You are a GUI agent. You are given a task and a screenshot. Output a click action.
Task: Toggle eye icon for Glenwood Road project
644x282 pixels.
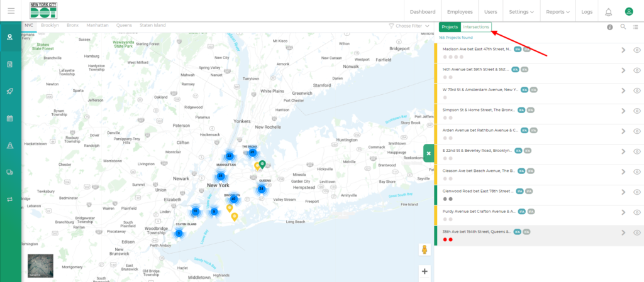[x=636, y=192]
